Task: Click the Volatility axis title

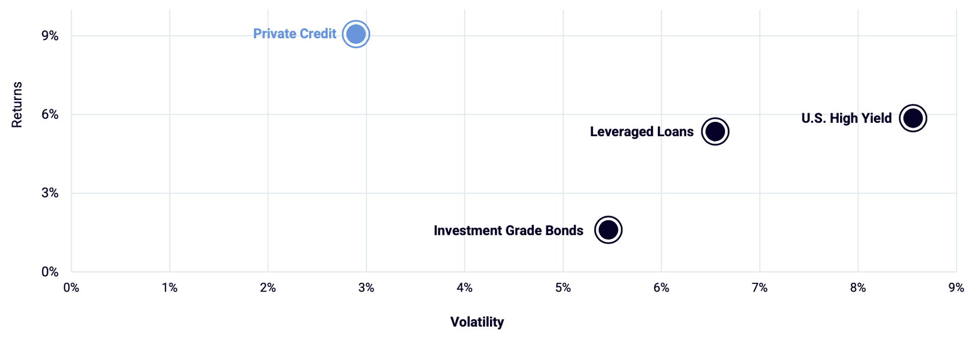Action: [x=477, y=322]
